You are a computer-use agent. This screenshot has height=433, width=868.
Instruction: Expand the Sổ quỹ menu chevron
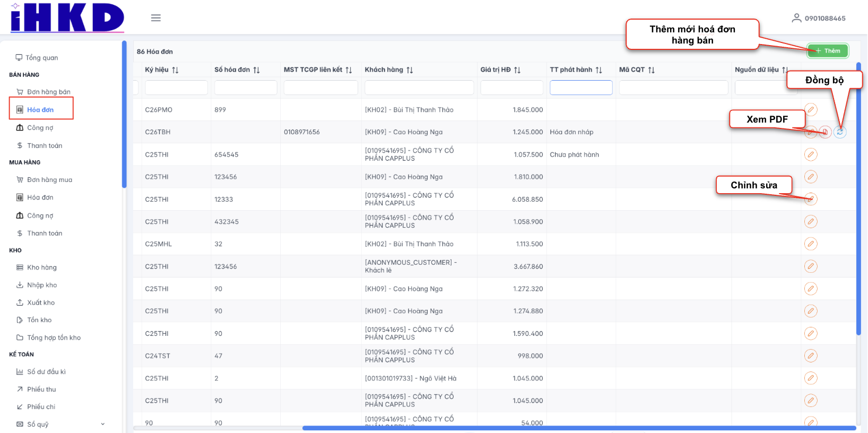103,424
